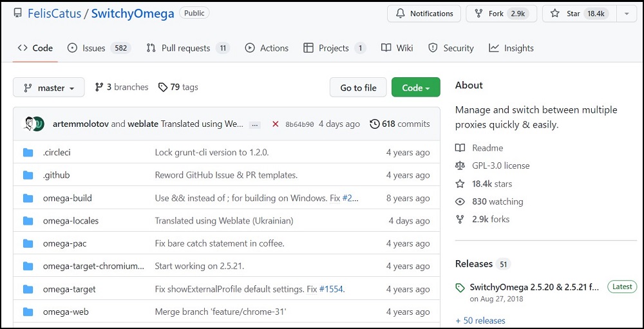Click the omega-target-chromium folder icon

28,266
